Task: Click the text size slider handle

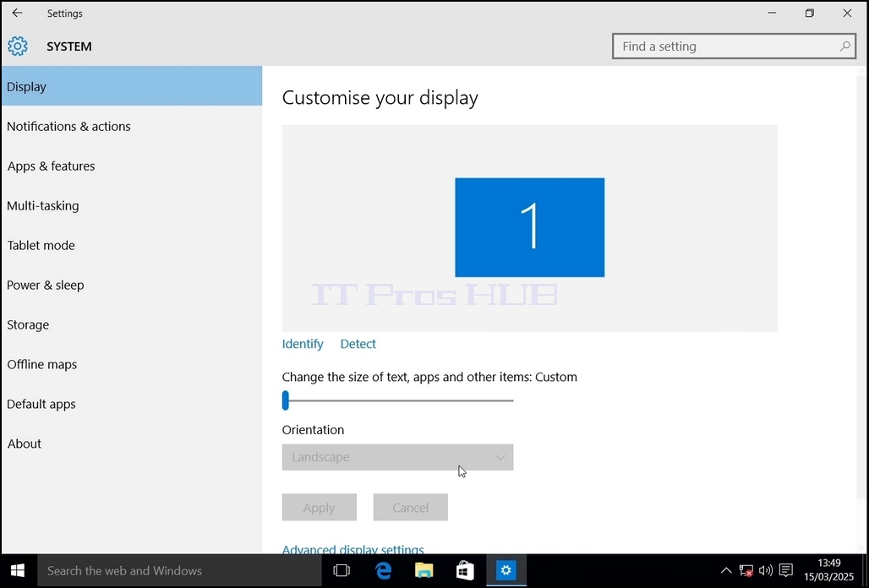Action: click(286, 400)
